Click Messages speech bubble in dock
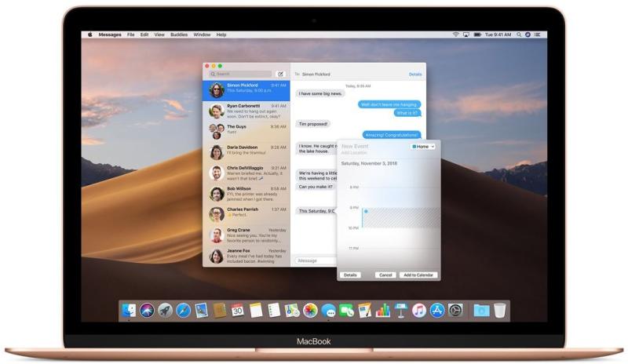This screenshot has height=364, width=628. [328, 311]
